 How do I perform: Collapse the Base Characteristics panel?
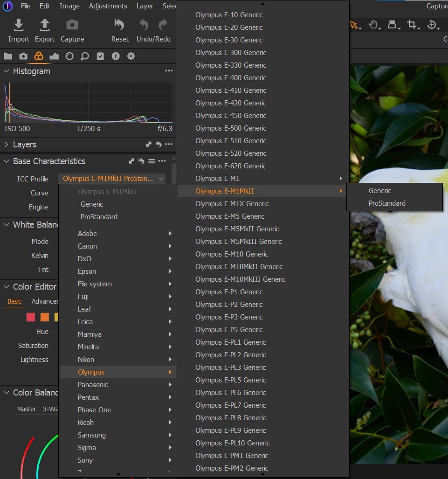coord(7,161)
